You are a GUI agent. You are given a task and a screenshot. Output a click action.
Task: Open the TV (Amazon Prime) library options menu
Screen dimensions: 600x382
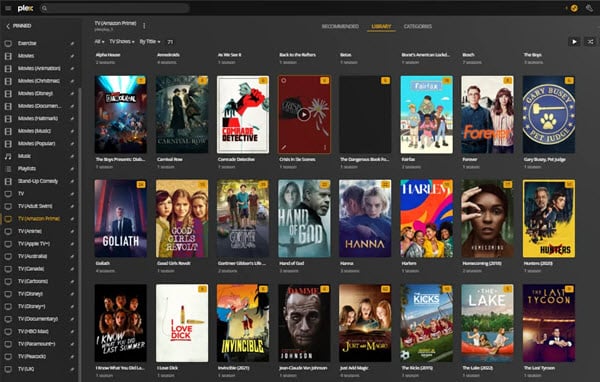pos(144,26)
